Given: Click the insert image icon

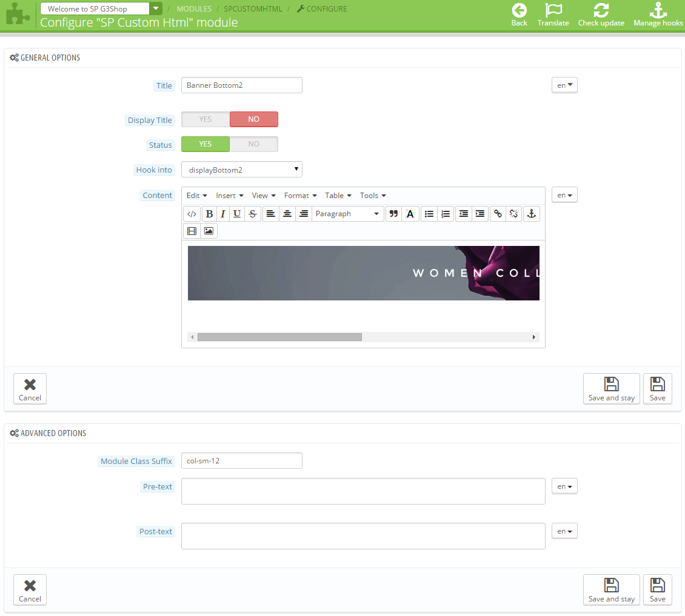Looking at the screenshot, I should click(209, 231).
